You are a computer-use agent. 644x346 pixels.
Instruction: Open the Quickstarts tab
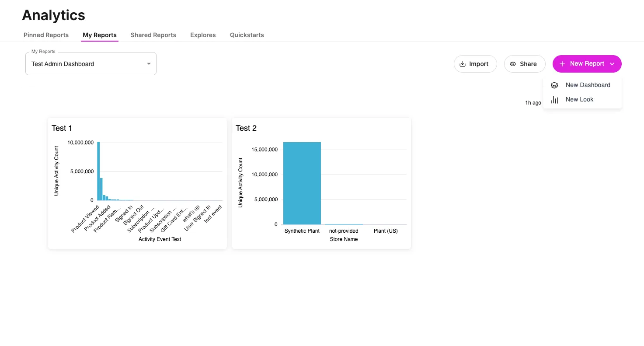[x=247, y=35]
